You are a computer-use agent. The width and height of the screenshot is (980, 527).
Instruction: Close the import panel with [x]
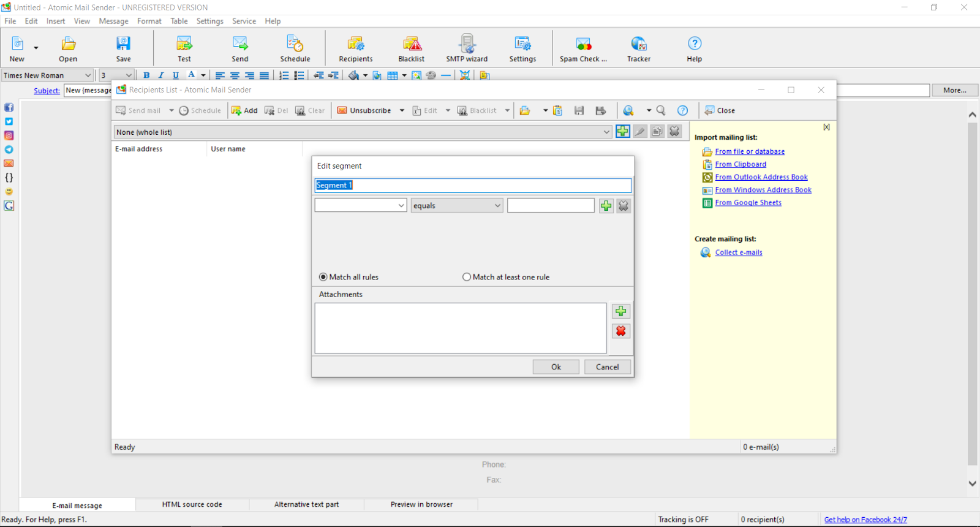click(826, 127)
